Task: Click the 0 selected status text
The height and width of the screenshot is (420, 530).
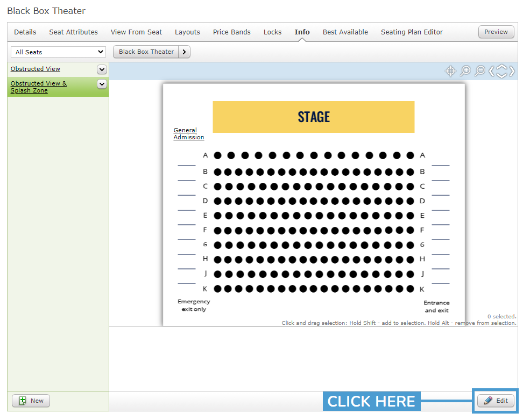Action: 501,317
